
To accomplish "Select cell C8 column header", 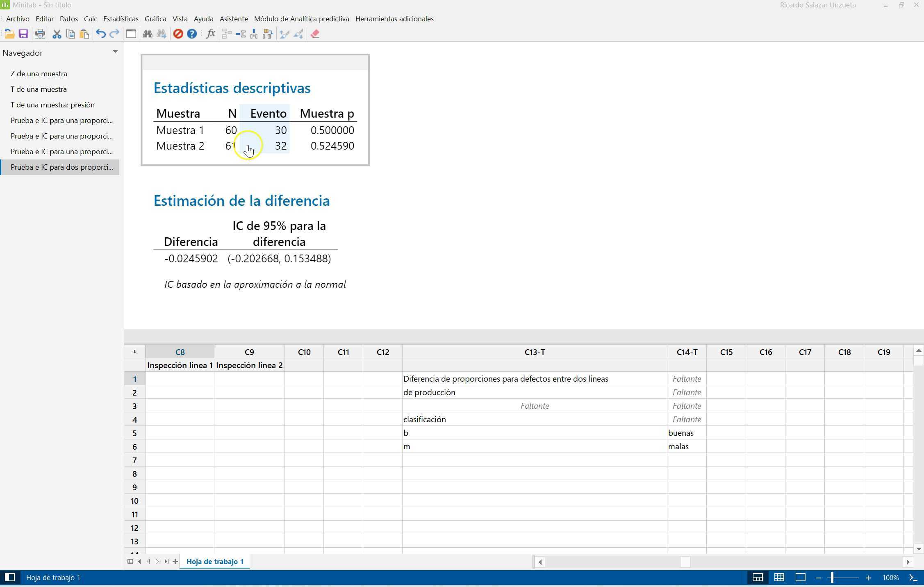I will click(179, 352).
